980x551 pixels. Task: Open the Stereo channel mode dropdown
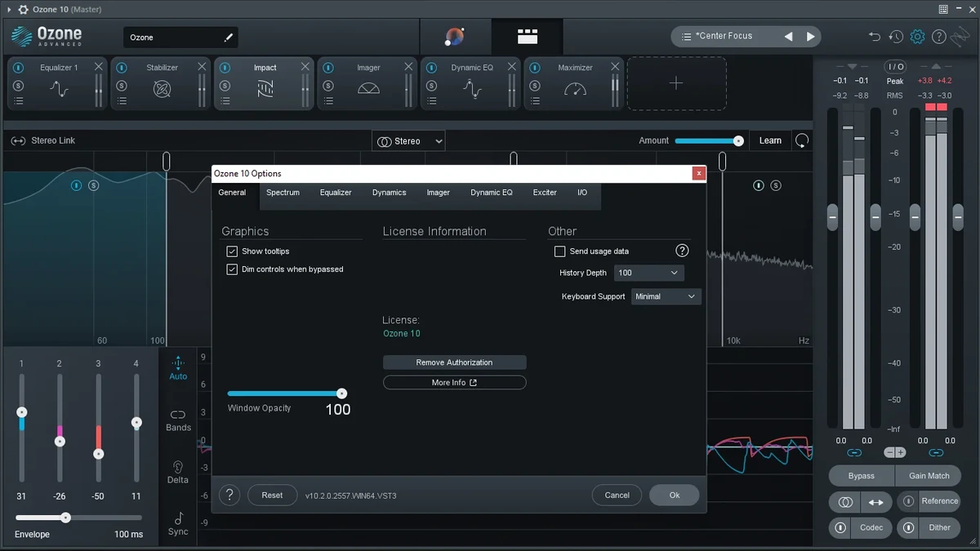(408, 141)
